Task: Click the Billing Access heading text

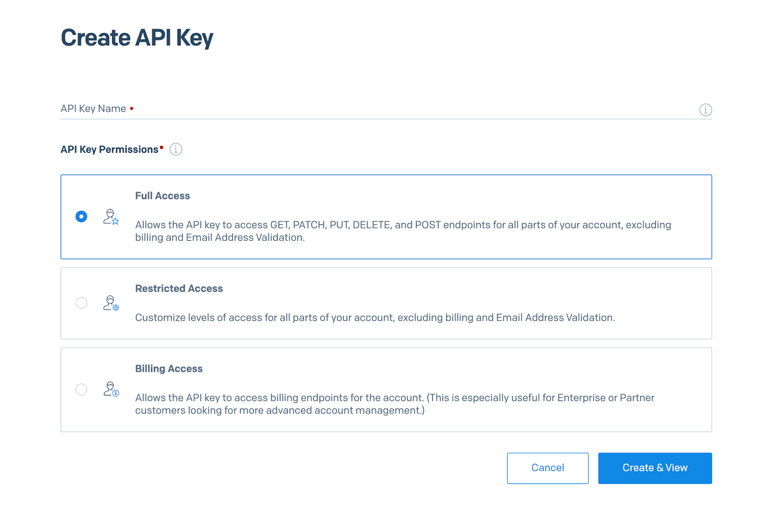Action: click(169, 369)
